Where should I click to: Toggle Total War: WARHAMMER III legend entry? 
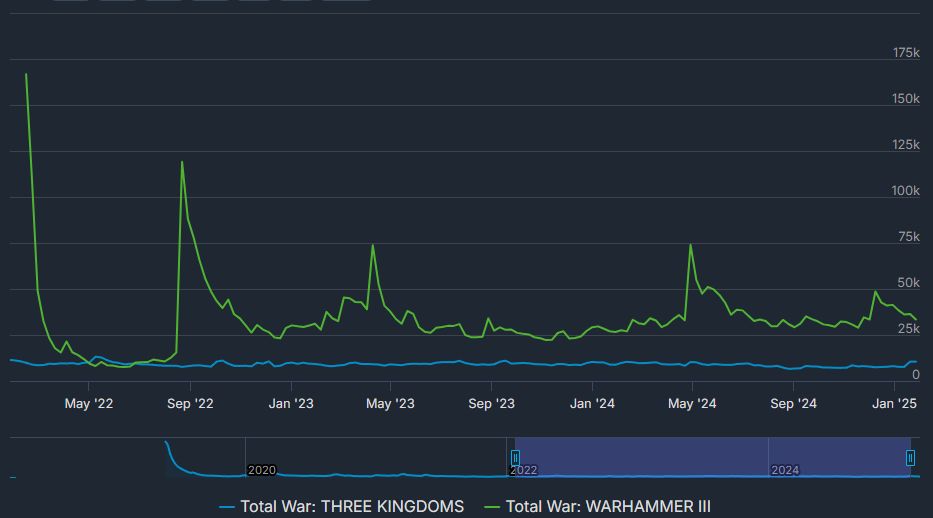597,507
